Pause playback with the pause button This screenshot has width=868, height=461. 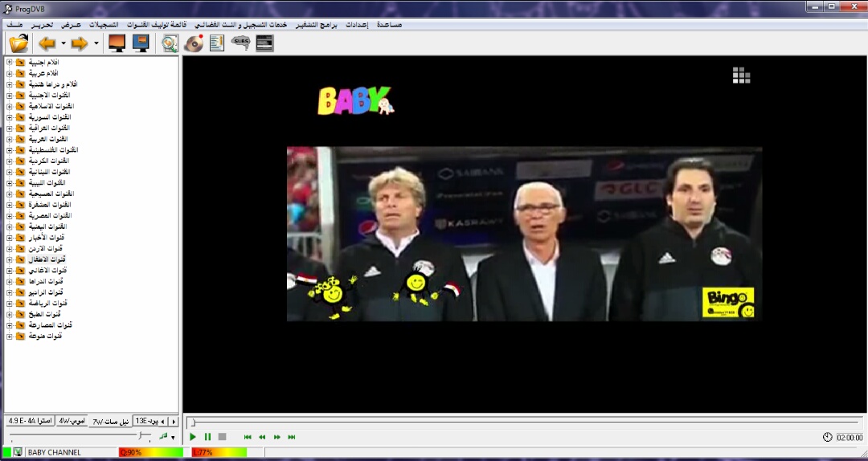207,437
